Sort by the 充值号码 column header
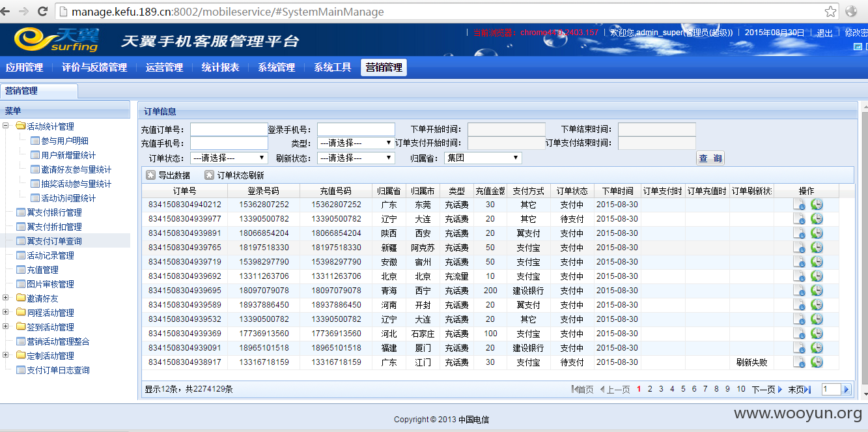This screenshot has height=432, width=868. (335, 191)
